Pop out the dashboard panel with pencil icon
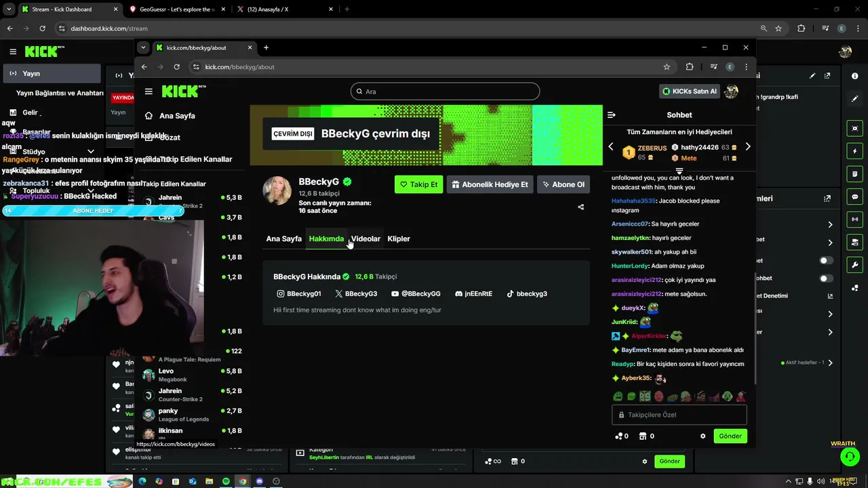Image resolution: width=868 pixels, height=488 pixels. pyautogui.click(x=827, y=76)
